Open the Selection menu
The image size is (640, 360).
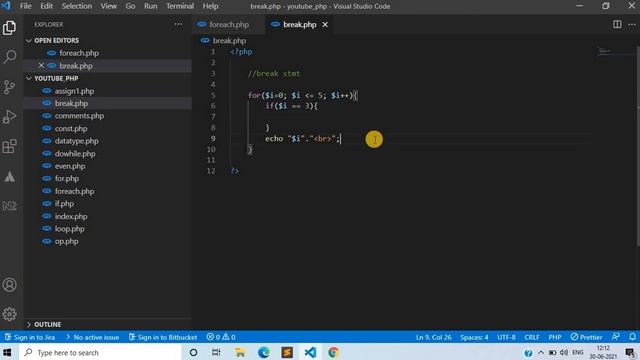point(77,6)
